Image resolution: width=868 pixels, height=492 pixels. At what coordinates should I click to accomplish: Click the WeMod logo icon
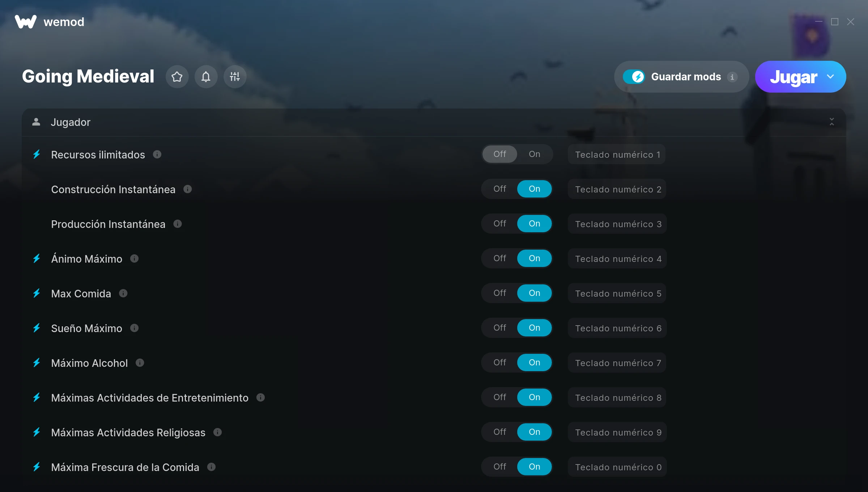point(26,22)
